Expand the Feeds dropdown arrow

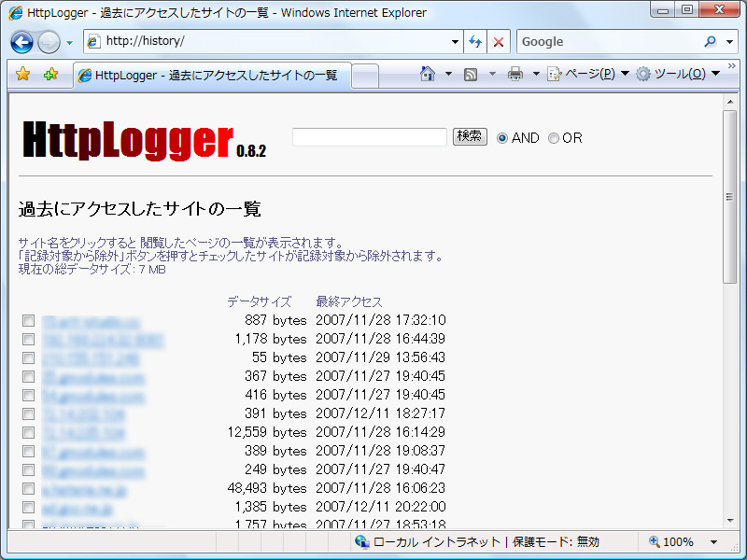click(492, 74)
